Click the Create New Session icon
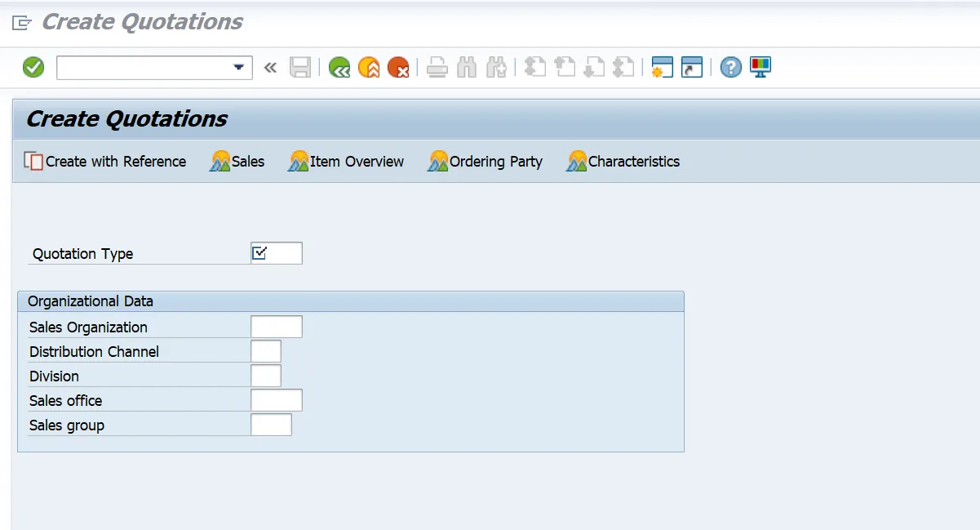 tap(662, 68)
